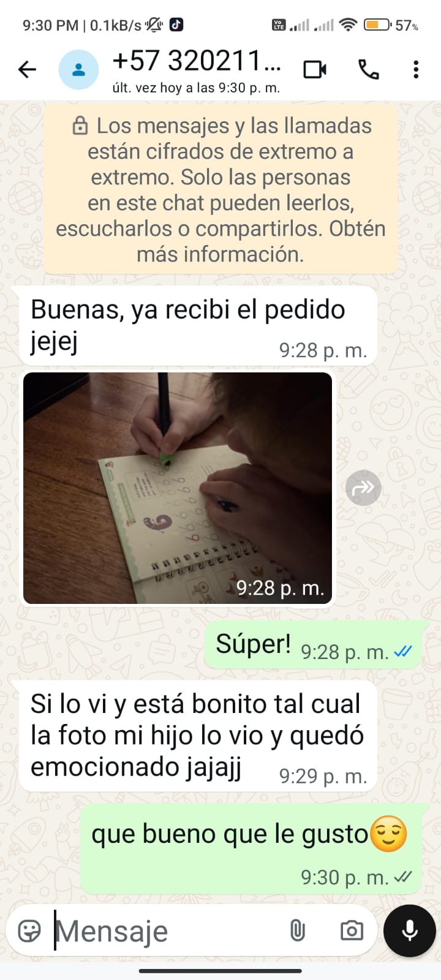The image size is (441, 980).
Task: Open the emoji sticker picker
Action: point(29,931)
